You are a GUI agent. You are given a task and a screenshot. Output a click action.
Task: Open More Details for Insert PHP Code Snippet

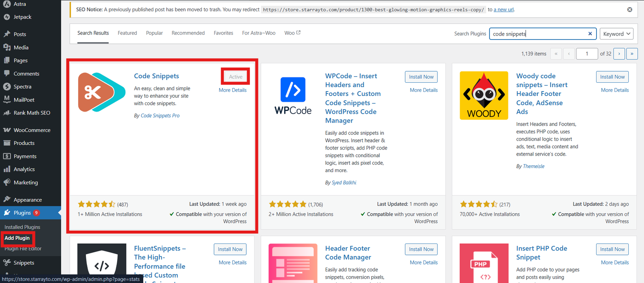pyautogui.click(x=615, y=262)
